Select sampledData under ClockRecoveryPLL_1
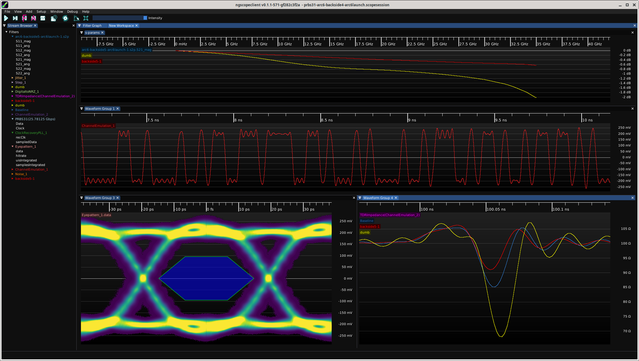The image size is (639, 361). (26, 142)
